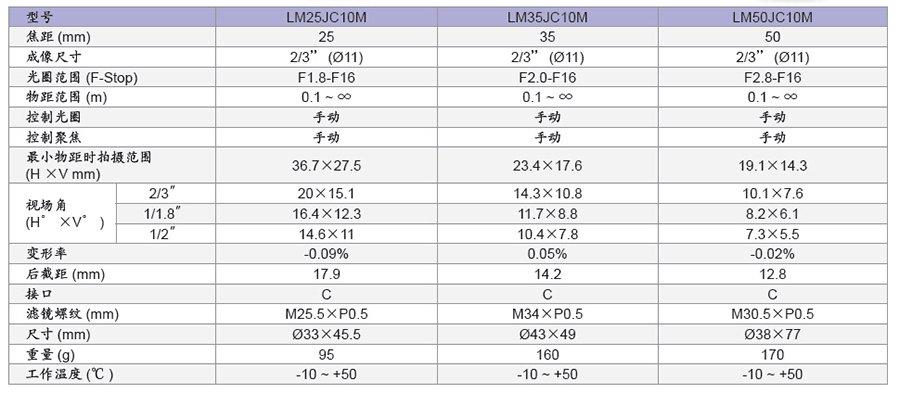The image size is (900, 393).
Task: Select the 焦距 (mm) row label
Action: tap(59, 37)
